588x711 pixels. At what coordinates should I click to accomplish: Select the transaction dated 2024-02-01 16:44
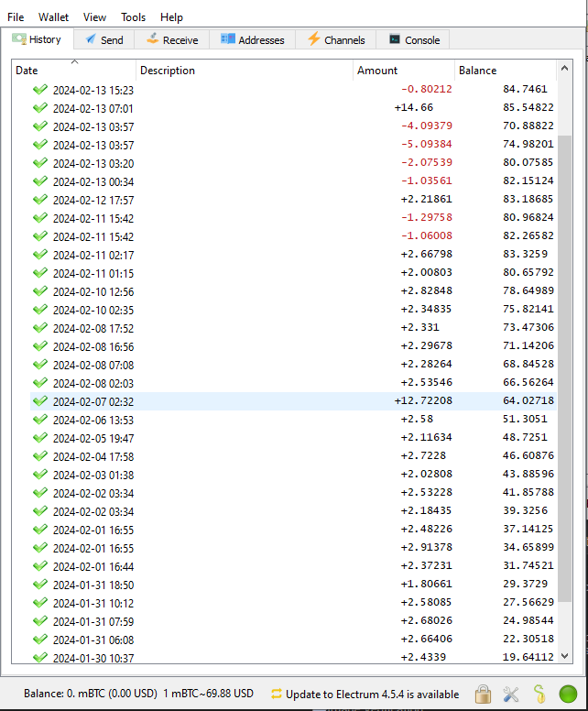tap(293, 566)
